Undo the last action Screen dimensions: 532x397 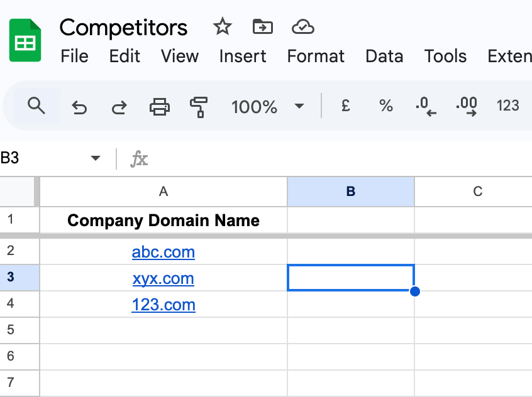pyautogui.click(x=79, y=107)
